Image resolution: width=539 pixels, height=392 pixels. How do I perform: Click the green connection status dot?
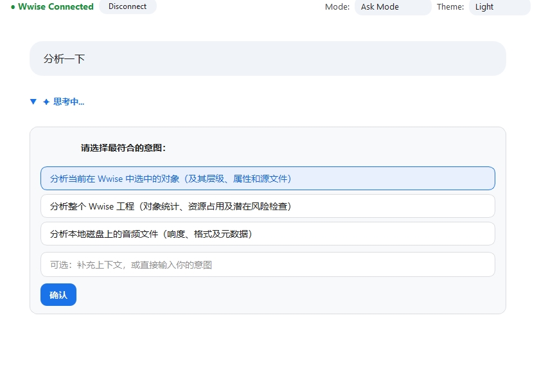[x=13, y=7]
